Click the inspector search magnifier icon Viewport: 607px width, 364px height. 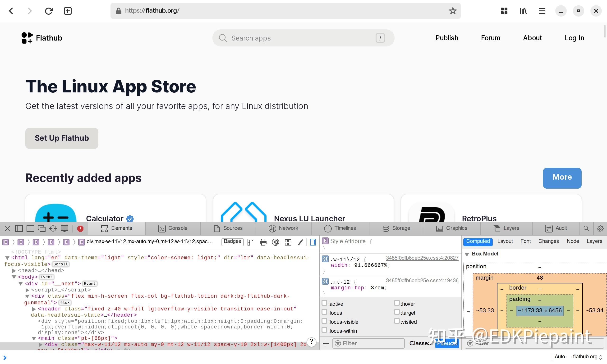point(586,229)
